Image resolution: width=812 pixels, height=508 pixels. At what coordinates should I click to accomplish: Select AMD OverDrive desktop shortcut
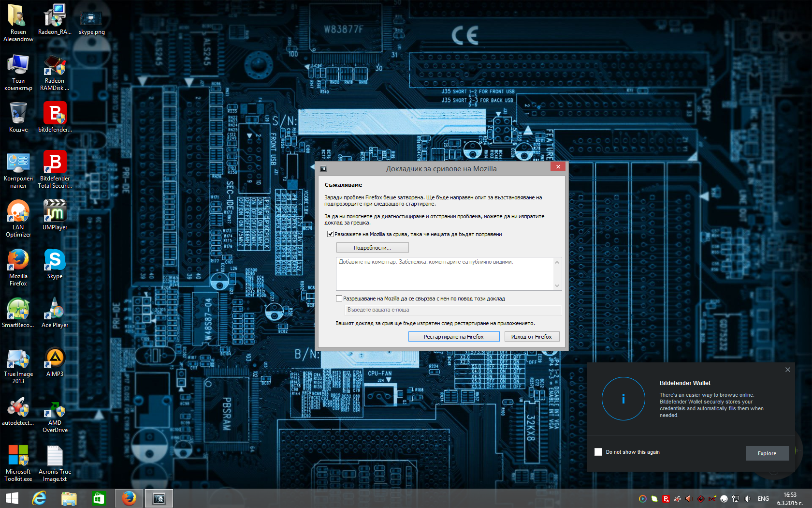[55, 417]
